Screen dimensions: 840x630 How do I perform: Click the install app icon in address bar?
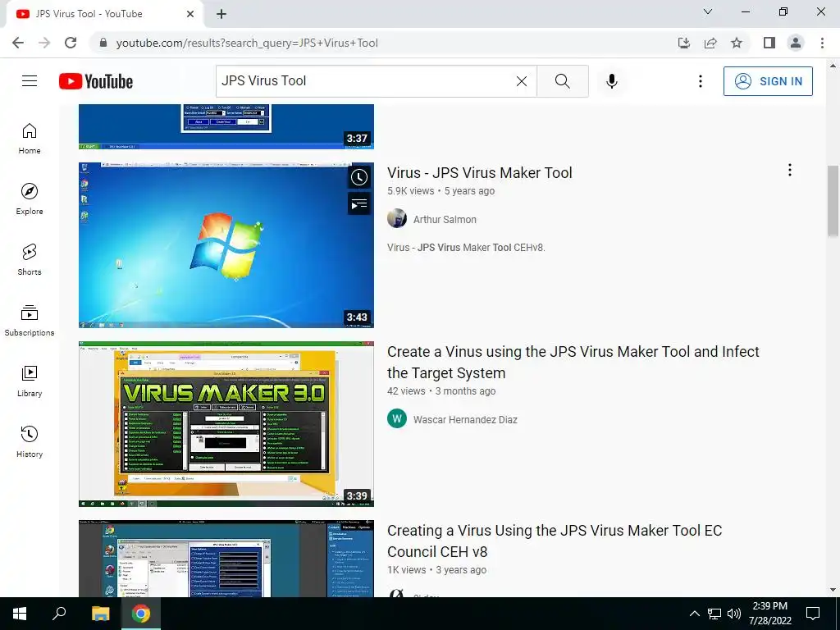coord(684,43)
